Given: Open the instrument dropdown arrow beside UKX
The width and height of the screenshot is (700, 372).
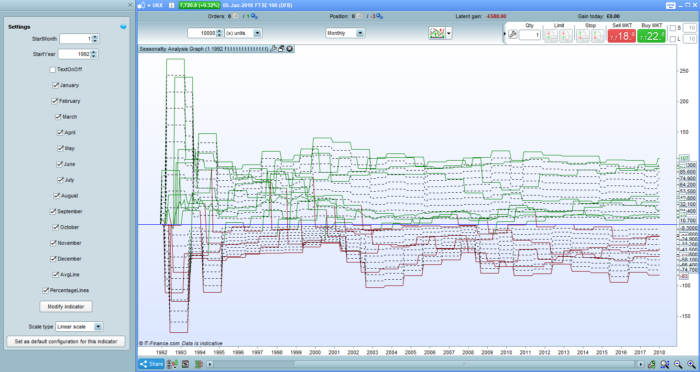Looking at the screenshot, I should tap(148, 6).
